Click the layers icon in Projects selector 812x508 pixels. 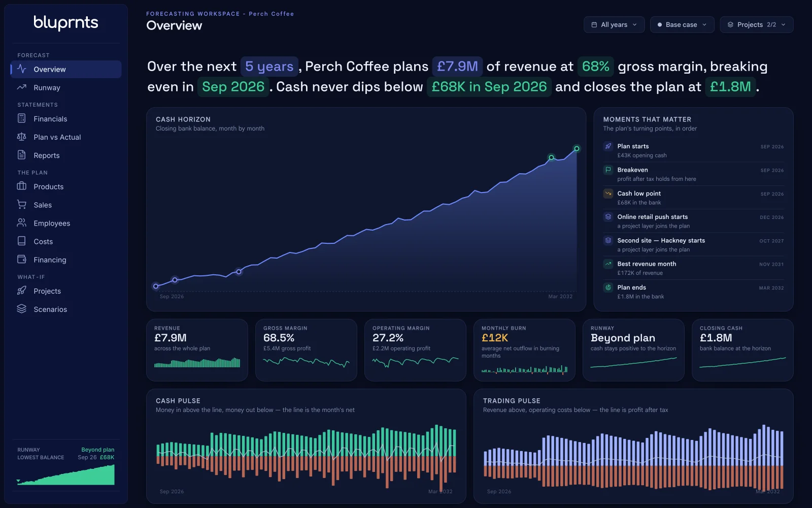click(730, 24)
